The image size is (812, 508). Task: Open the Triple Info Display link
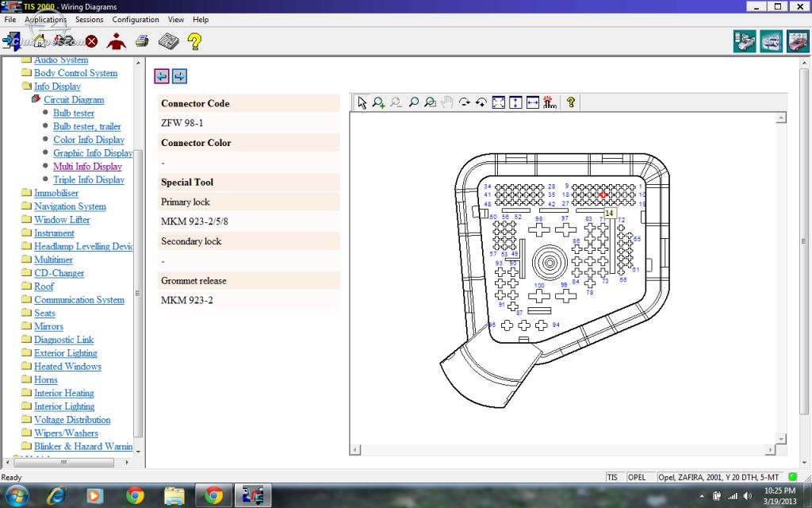coord(89,180)
